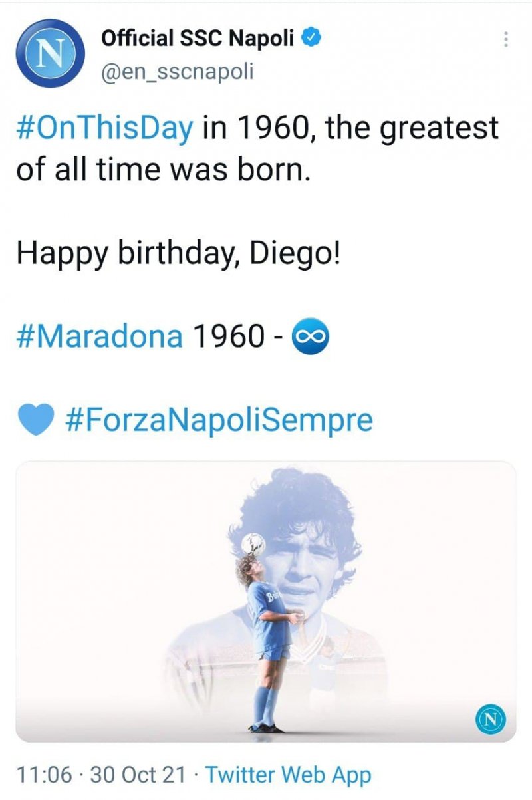This screenshot has width=532, height=800.
Task: Click the 1960 year beside #Maradona
Action: tap(228, 336)
